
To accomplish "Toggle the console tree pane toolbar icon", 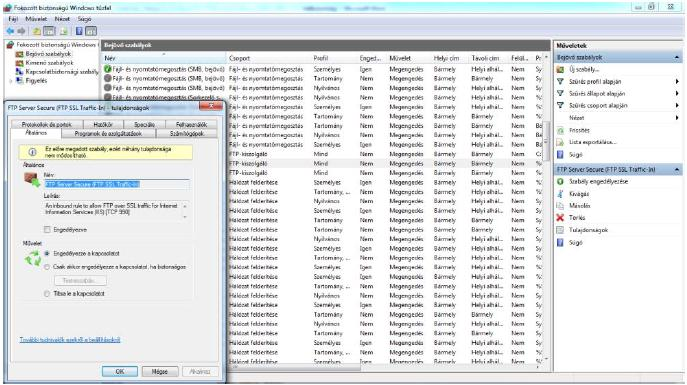I will pos(49,32).
